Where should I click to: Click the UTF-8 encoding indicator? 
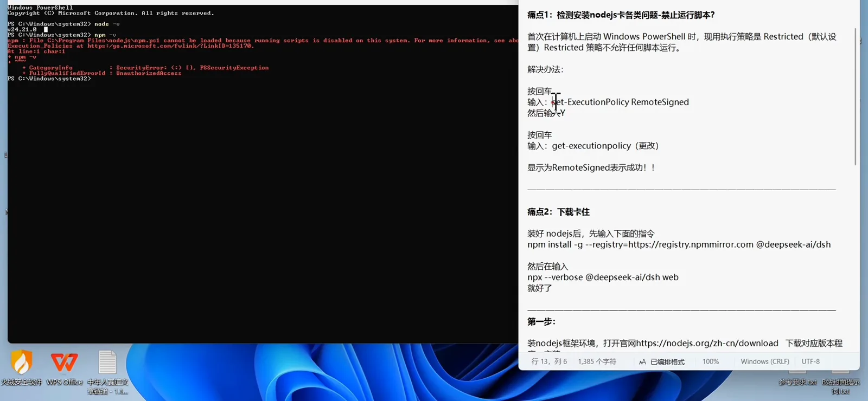tap(810, 361)
